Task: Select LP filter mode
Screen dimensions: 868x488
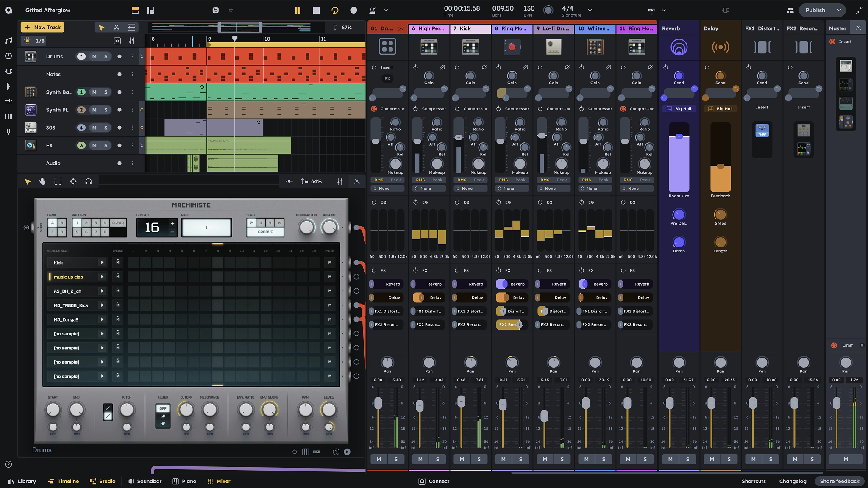Action: coord(163,416)
